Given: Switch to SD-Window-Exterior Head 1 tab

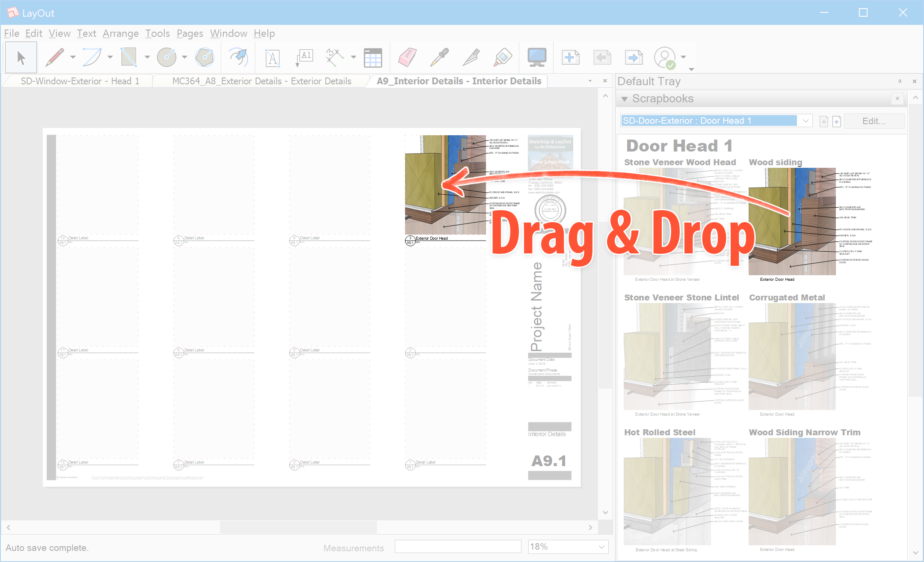Looking at the screenshot, I should (x=80, y=81).
